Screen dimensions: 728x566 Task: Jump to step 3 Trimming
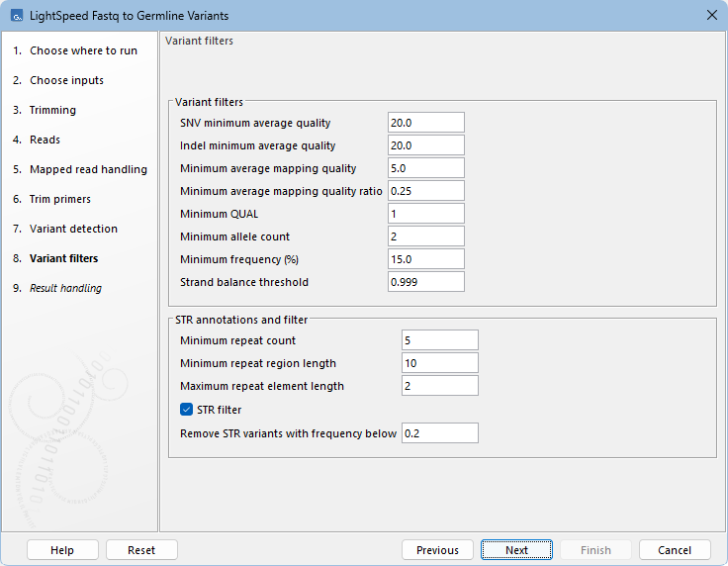point(45,110)
